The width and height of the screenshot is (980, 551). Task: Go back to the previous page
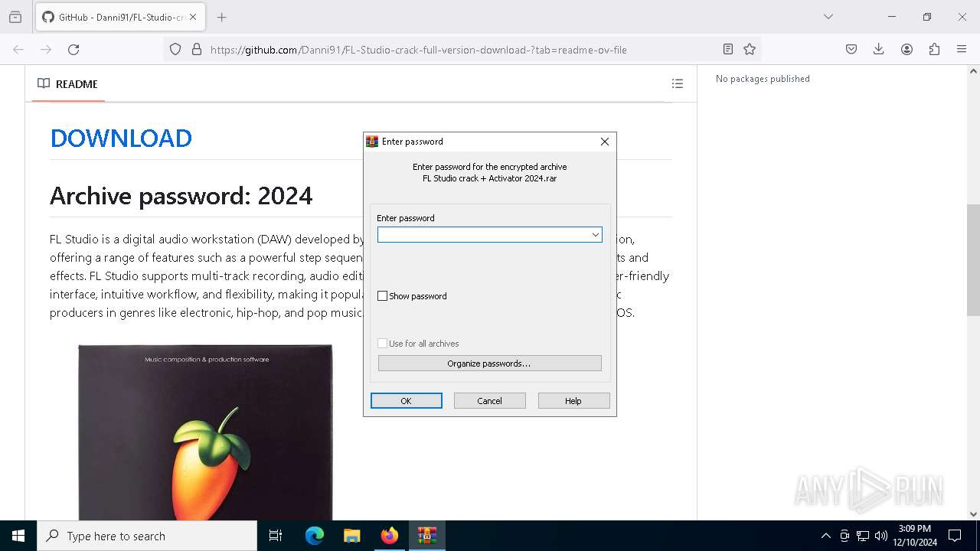coord(18,50)
